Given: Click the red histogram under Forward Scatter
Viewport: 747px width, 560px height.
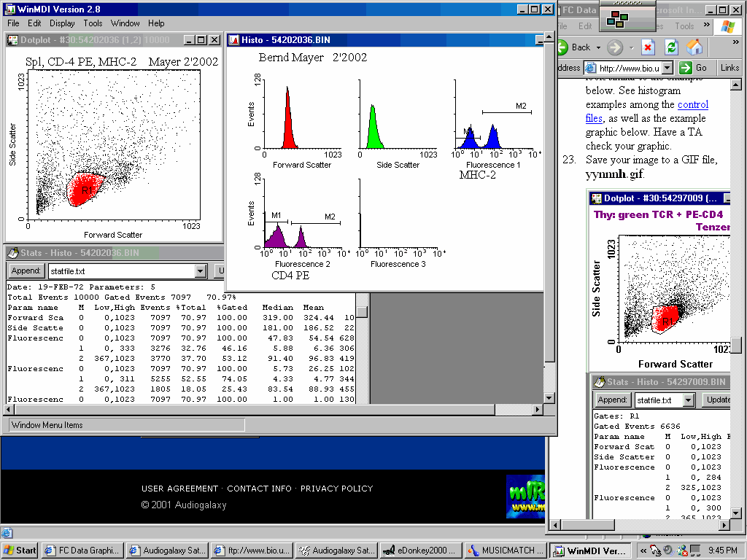Looking at the screenshot, I should [288, 128].
